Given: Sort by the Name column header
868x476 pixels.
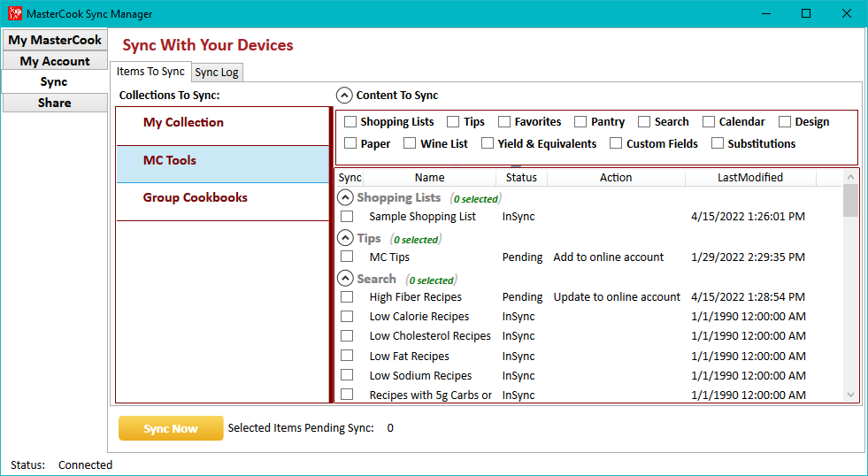Looking at the screenshot, I should click(x=429, y=178).
